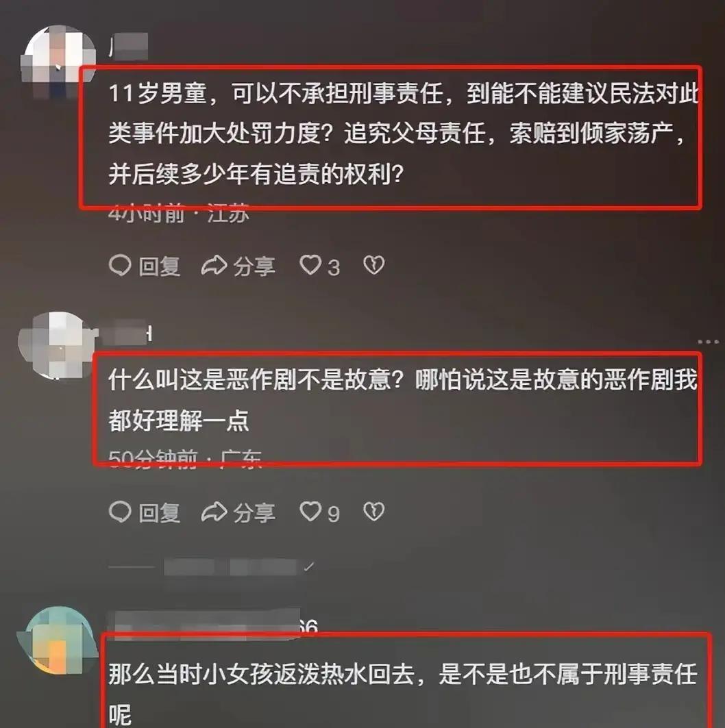Select the comment text about 恶作剧不是故意
This screenshot has height=728, width=725.
coord(402,400)
